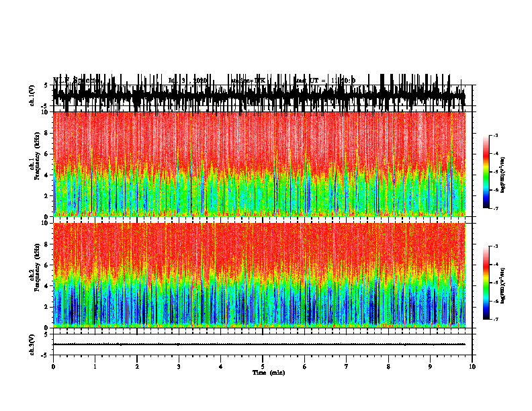Click the '-7' label on ch.1 color bar
The image size is (532, 411).
tap(496, 208)
